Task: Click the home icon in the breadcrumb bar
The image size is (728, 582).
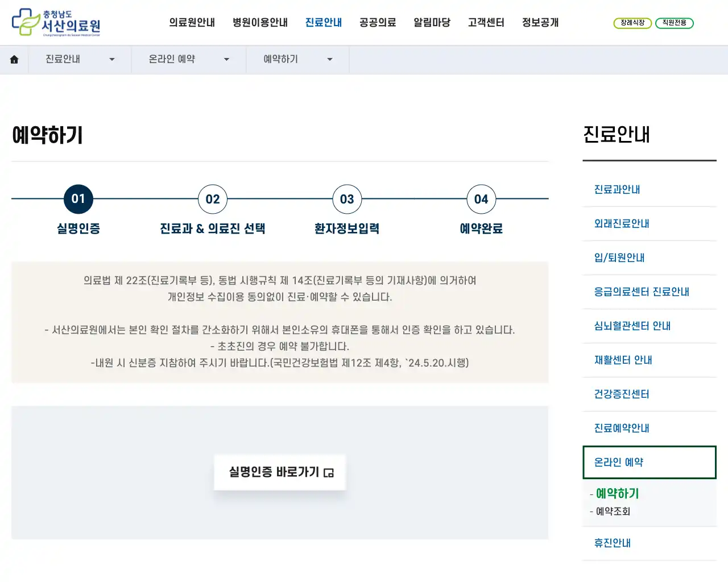Action: (x=14, y=59)
